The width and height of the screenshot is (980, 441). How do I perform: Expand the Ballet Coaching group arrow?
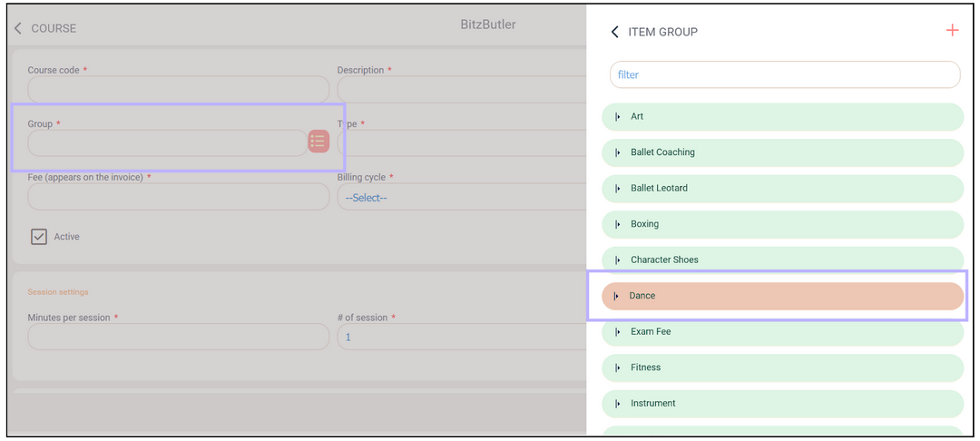pyautogui.click(x=617, y=152)
